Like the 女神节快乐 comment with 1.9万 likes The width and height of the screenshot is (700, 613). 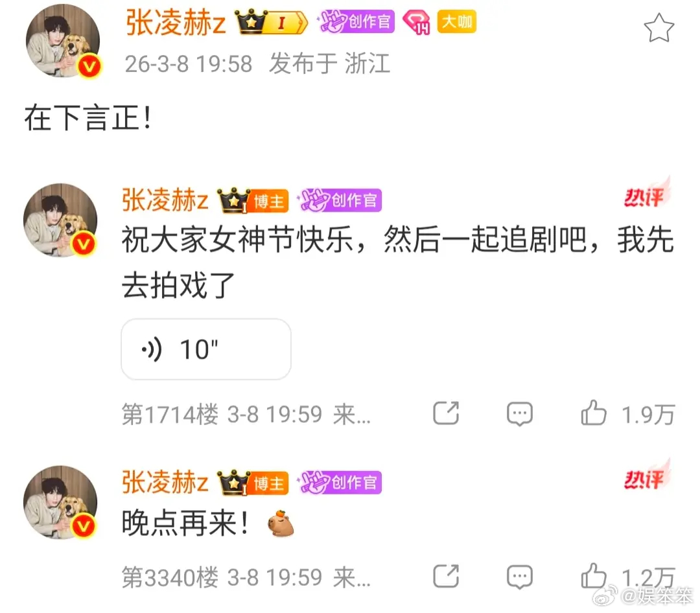click(x=593, y=413)
